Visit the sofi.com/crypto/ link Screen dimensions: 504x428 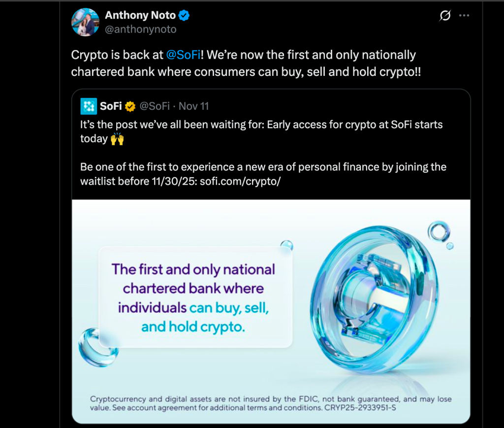[x=240, y=181]
